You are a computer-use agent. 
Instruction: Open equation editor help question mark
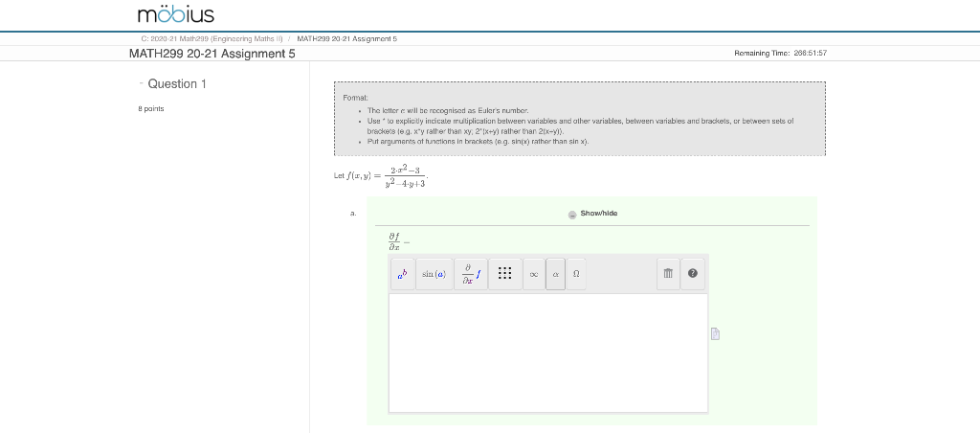(x=693, y=274)
